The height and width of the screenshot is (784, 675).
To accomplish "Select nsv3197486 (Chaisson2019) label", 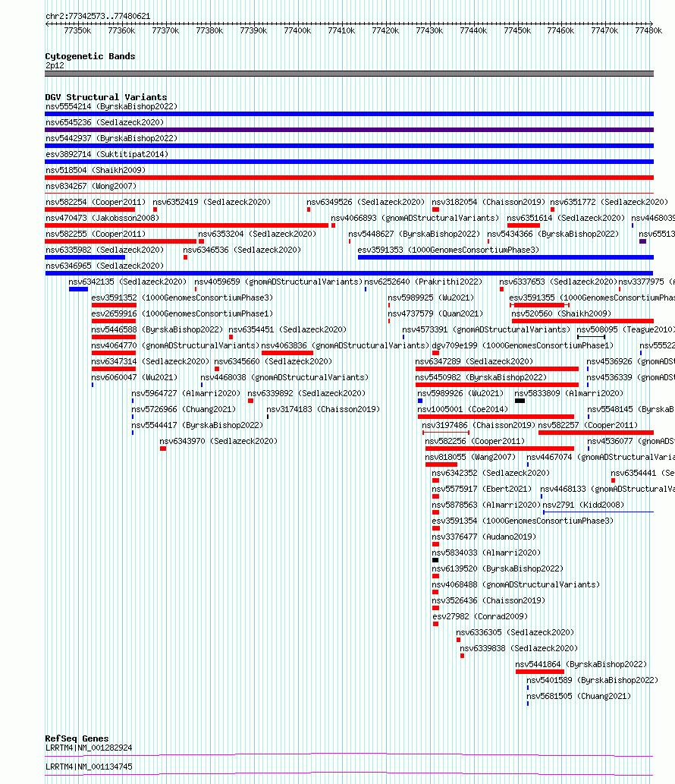I will (x=479, y=427).
